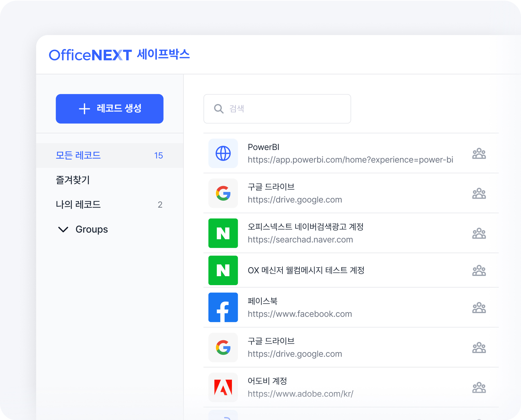This screenshot has height=420, width=521.
Task: Click the www.adobe.com/kr/ URL
Action: click(x=301, y=394)
